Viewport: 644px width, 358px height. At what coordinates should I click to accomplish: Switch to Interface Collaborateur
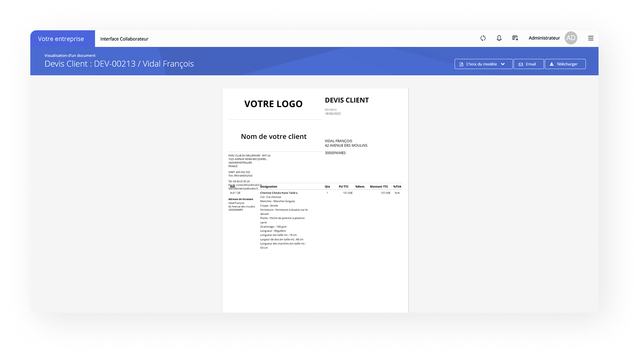(x=124, y=39)
